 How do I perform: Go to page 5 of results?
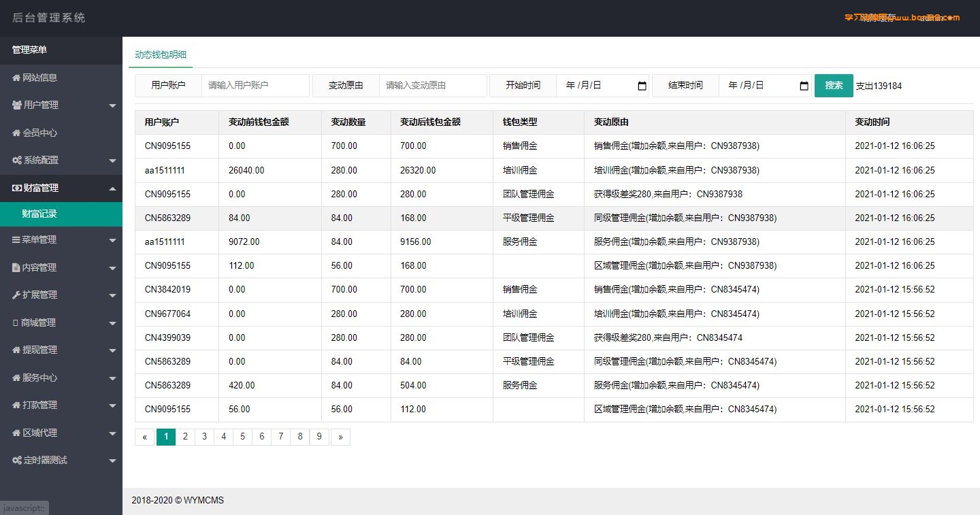point(242,437)
